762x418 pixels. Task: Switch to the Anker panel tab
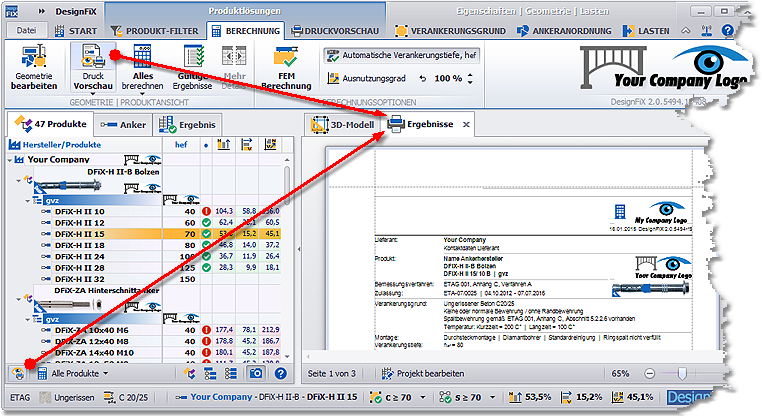click(123, 125)
